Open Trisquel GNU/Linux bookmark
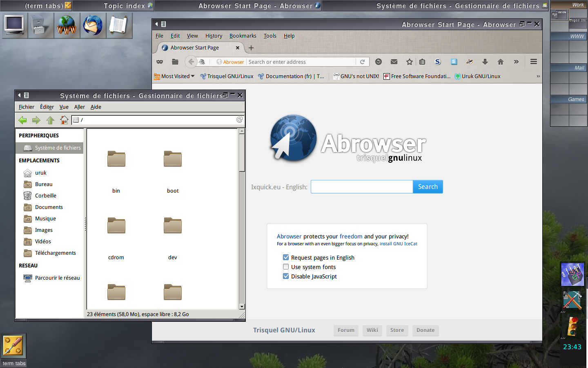The image size is (588, 368). [x=227, y=76]
